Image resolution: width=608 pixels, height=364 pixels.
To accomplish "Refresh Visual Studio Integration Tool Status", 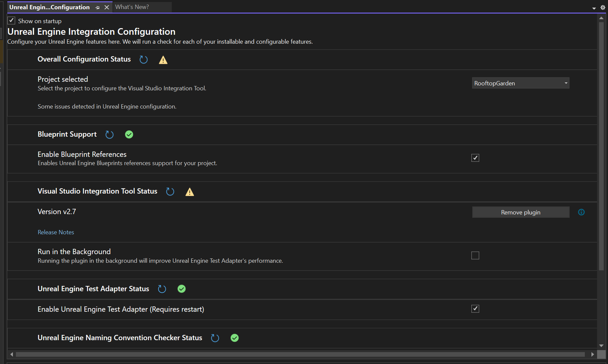I will [170, 192].
